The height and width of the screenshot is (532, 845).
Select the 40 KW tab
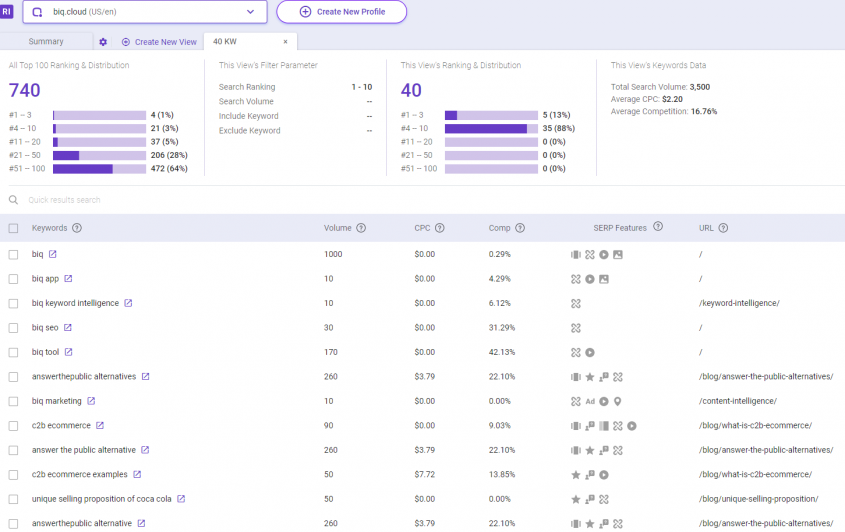225,42
